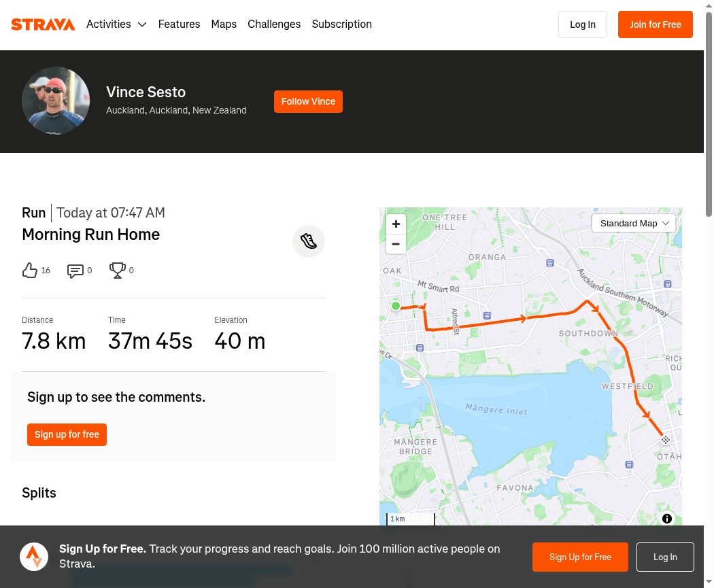Click the checkered finish marker on map
The height and width of the screenshot is (588, 714).
(665, 440)
